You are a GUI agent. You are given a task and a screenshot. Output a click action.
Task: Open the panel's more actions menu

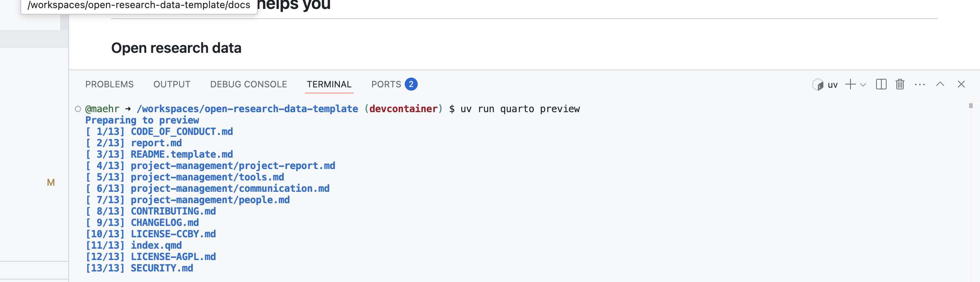point(920,85)
